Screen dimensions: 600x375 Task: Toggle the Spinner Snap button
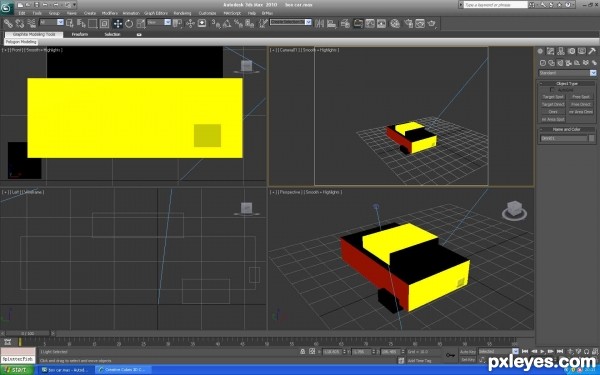[x=249, y=24]
